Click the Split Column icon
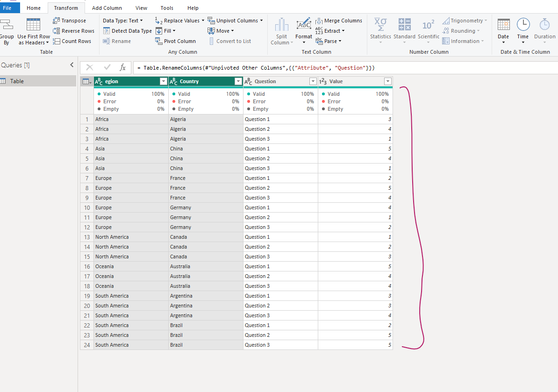The height and width of the screenshot is (392, 558). pos(281,25)
